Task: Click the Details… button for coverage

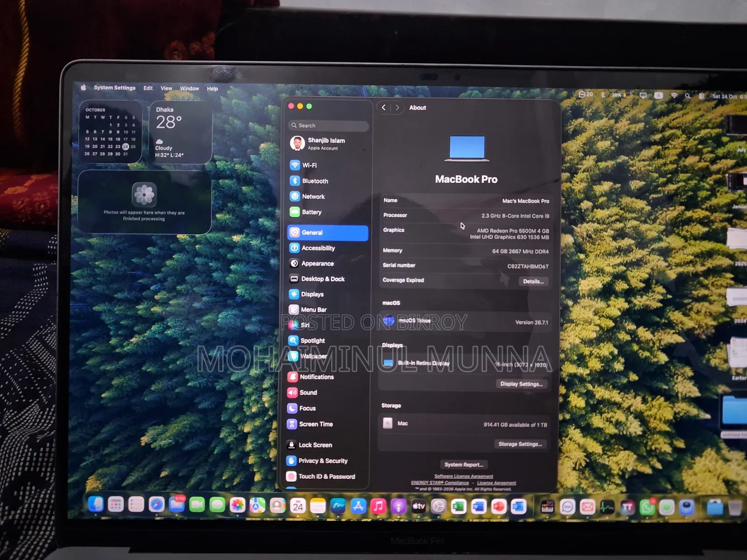Action: (533, 281)
